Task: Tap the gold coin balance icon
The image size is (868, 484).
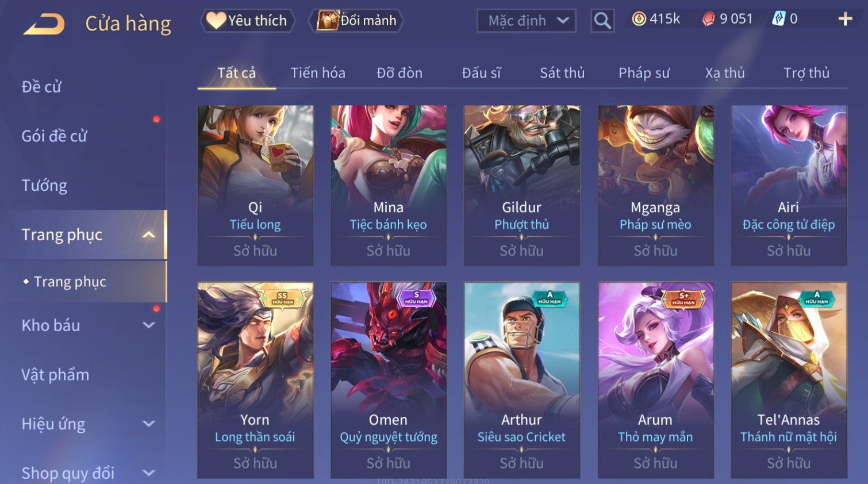Action: point(639,19)
